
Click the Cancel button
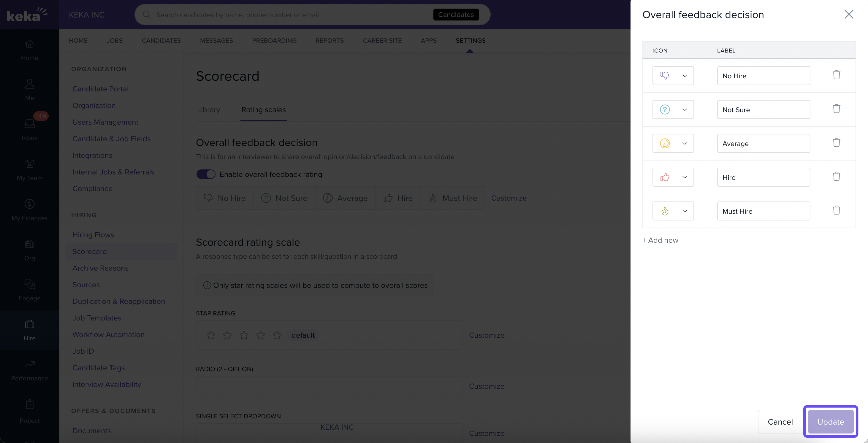coord(780,421)
